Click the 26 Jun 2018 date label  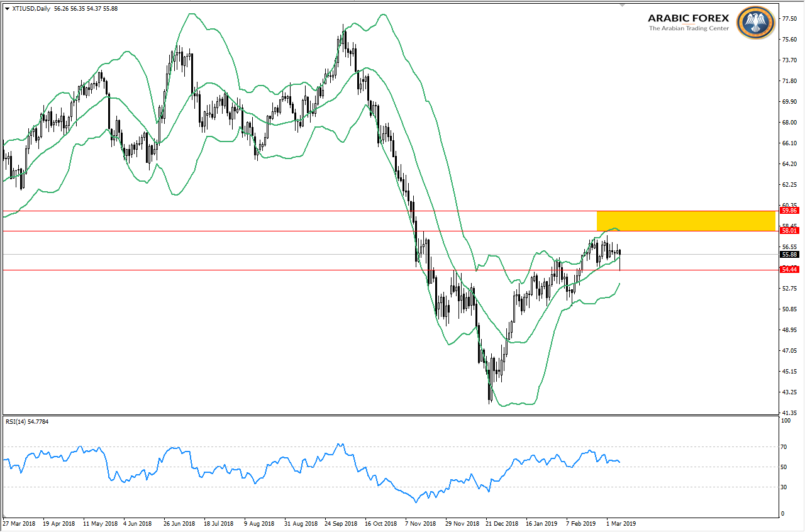tap(179, 523)
